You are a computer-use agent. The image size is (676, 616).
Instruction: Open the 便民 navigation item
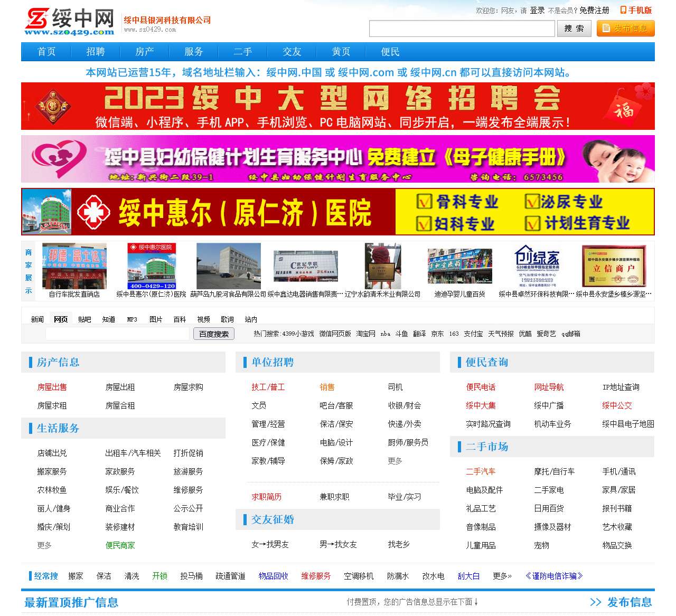point(390,52)
